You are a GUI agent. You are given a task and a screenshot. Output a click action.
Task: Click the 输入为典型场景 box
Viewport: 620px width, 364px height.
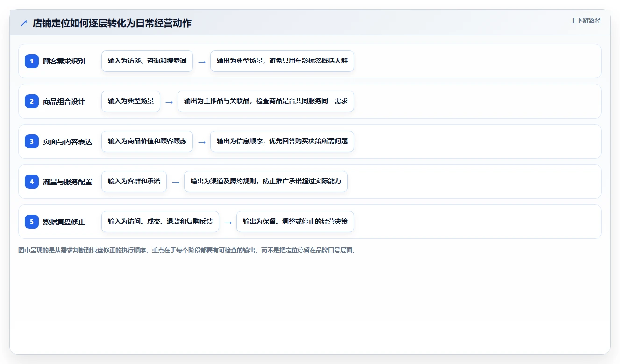click(131, 101)
